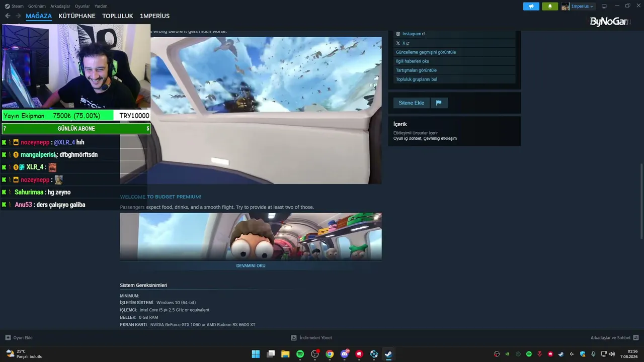
Task: Open the 1MPERİUS profile tab
Action: [154, 16]
